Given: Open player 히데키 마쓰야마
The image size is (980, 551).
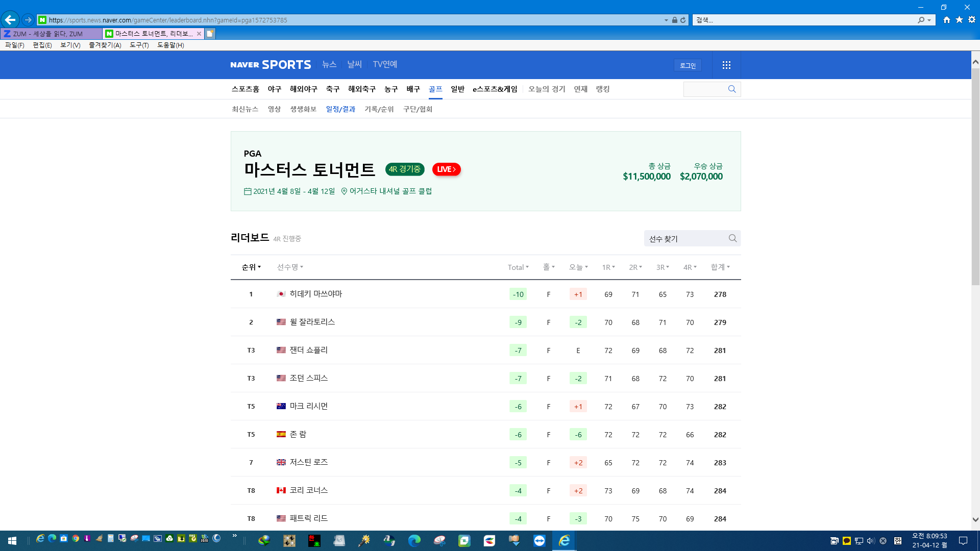Looking at the screenshot, I should (316, 294).
